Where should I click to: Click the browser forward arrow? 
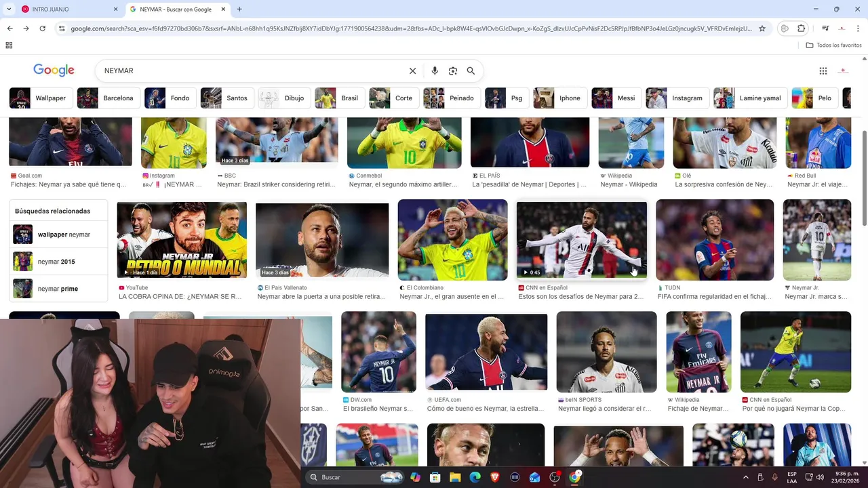(26, 28)
